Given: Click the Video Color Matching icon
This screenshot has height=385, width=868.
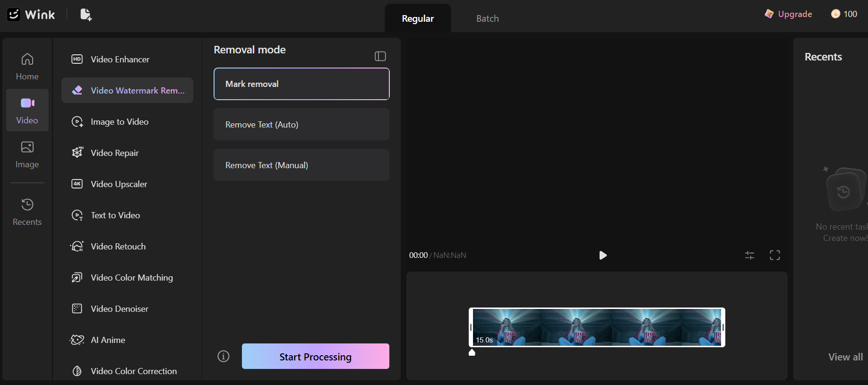Looking at the screenshot, I should (x=77, y=277).
